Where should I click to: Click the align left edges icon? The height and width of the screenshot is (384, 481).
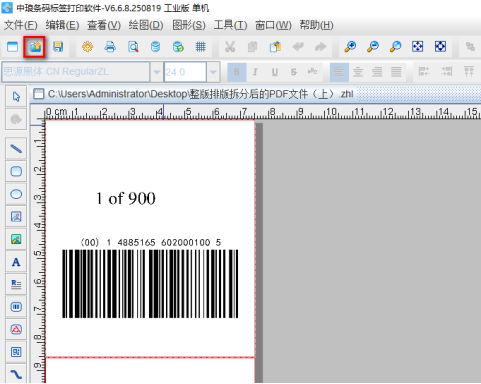[424, 72]
